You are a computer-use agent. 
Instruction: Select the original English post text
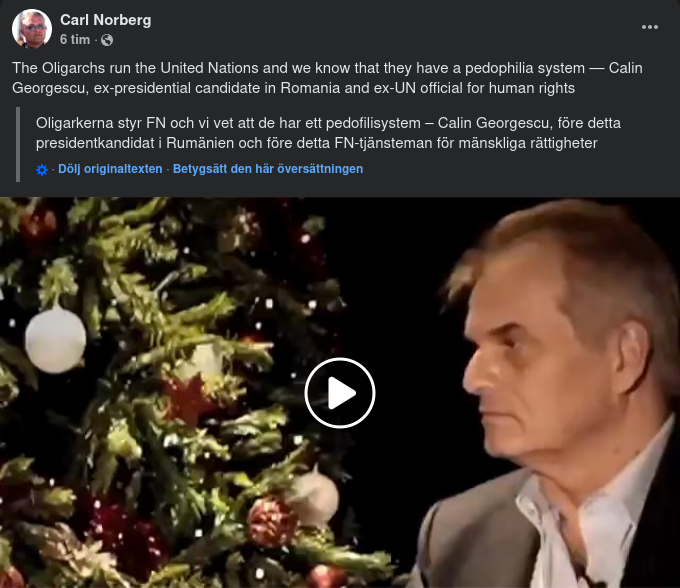tap(327, 78)
